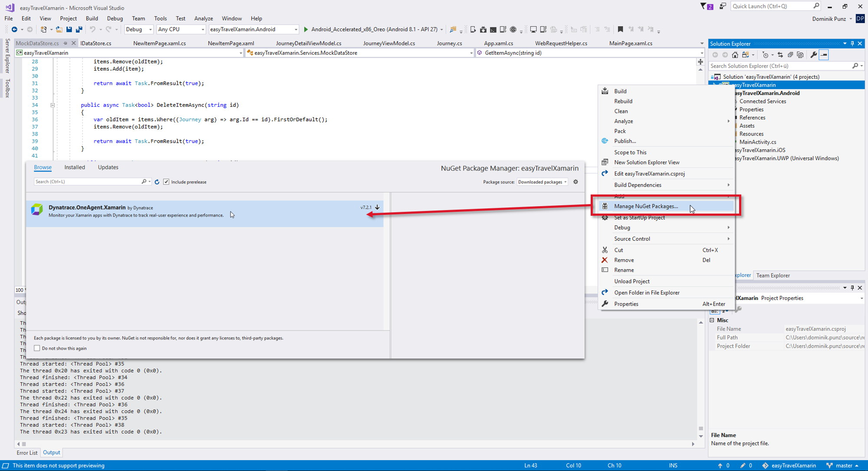Screen dimensions: 868x471
Task: Toggle pin on MockDataStore.cs tab
Action: pyautogui.click(x=65, y=43)
